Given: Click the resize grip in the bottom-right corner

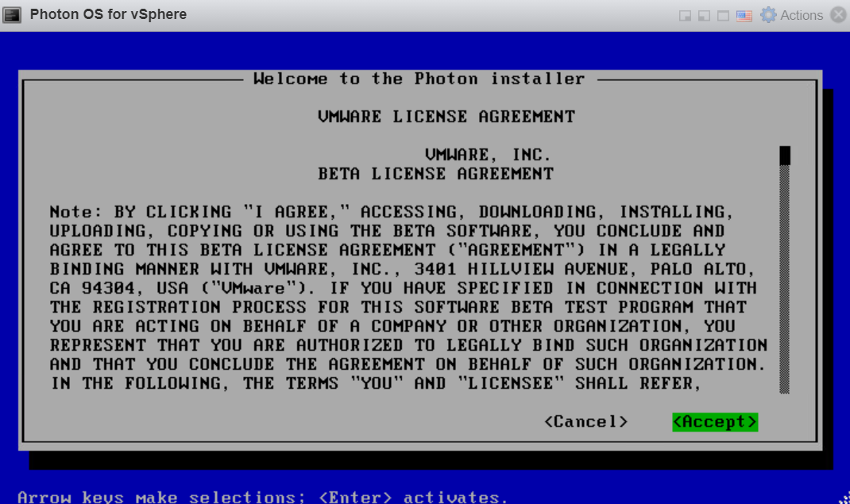Looking at the screenshot, I should [x=844, y=498].
